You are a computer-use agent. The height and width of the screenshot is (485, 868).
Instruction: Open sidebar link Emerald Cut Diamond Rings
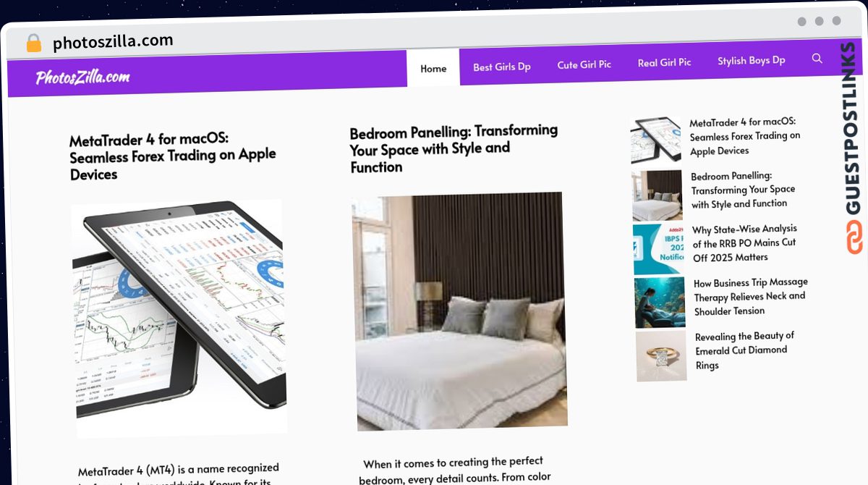(744, 350)
